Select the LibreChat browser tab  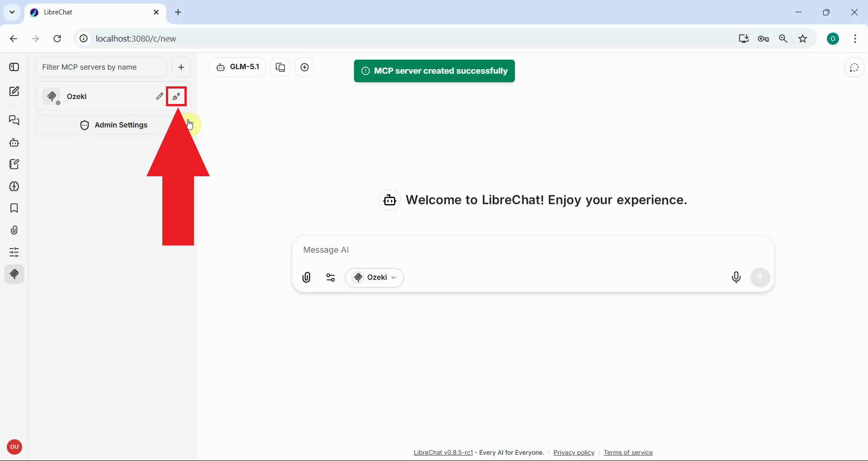(x=95, y=12)
